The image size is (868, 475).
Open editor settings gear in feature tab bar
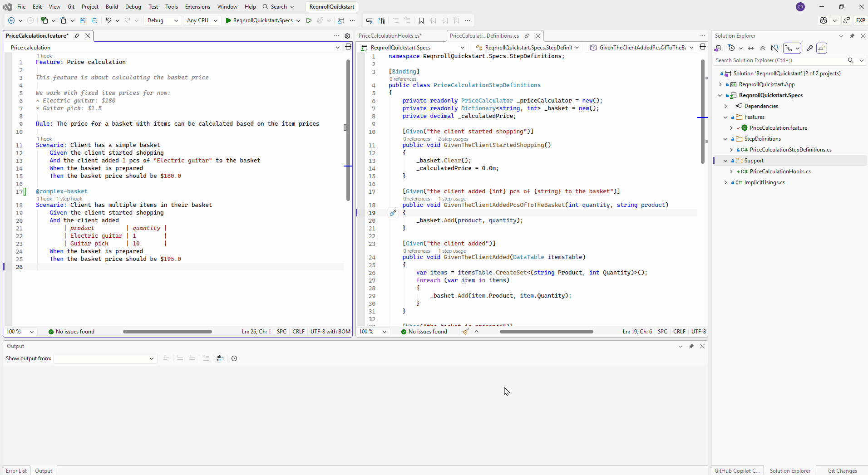tap(347, 36)
